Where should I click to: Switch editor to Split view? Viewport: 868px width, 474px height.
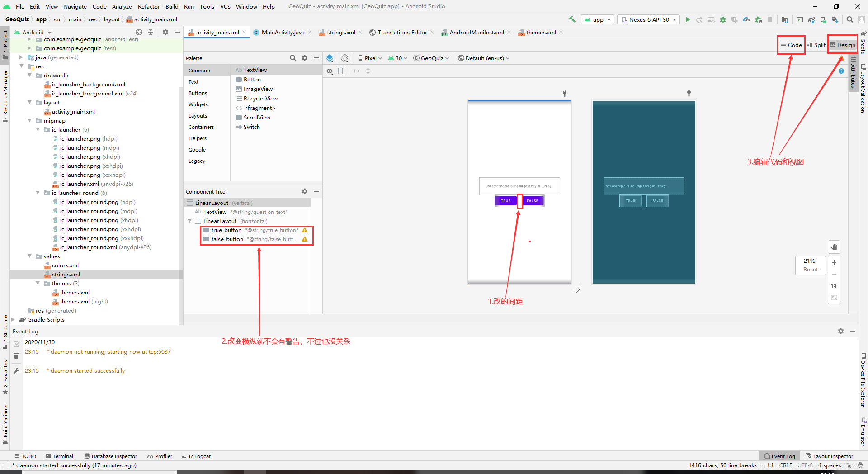pyautogui.click(x=816, y=45)
